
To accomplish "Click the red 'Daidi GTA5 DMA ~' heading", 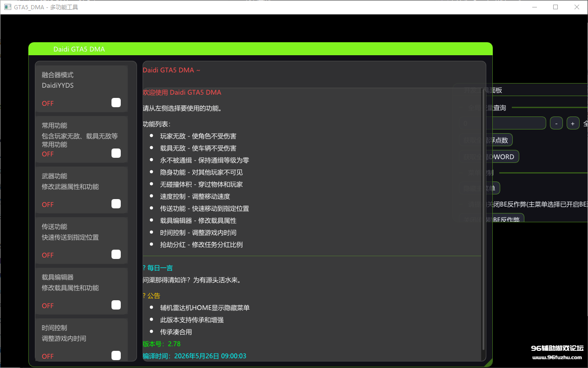I will [171, 70].
